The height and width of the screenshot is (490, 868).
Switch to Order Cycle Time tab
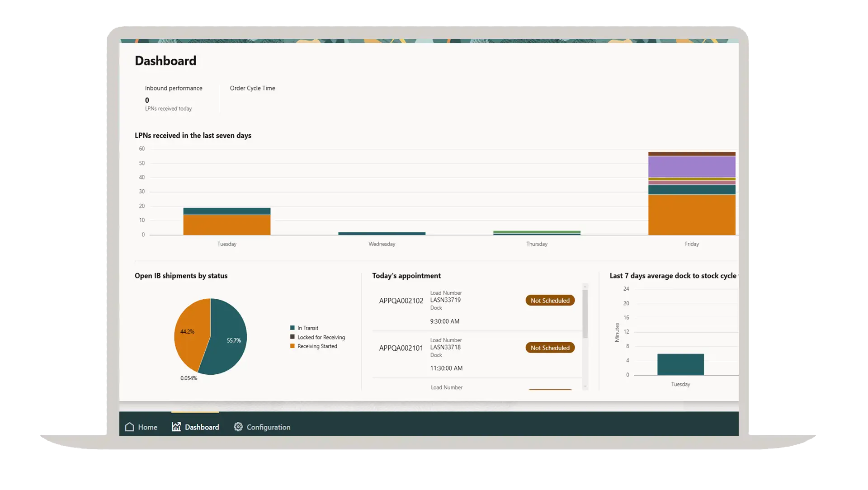(x=252, y=88)
